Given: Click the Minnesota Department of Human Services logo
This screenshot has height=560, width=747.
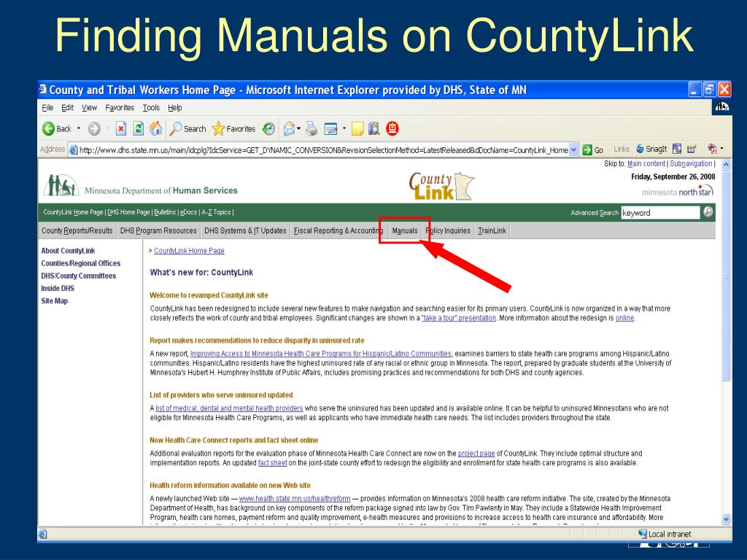Looking at the screenshot, I should [x=141, y=186].
